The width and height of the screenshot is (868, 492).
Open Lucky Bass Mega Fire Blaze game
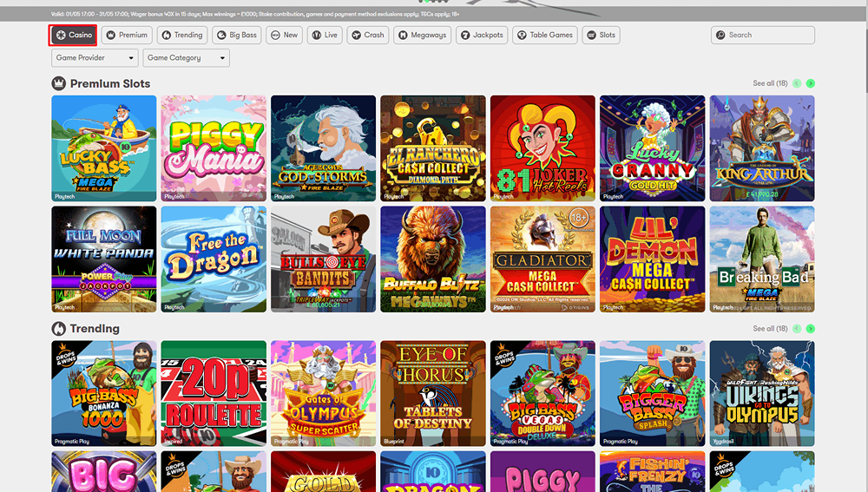pyautogui.click(x=104, y=148)
